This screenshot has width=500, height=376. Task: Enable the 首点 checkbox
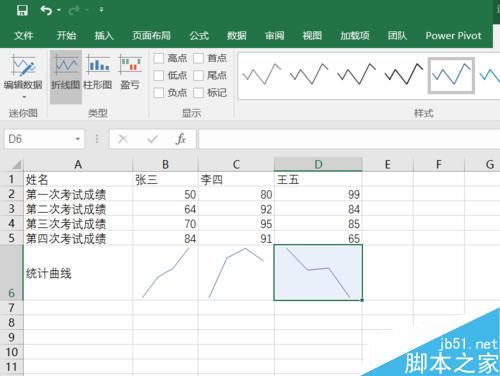pyautogui.click(x=198, y=58)
